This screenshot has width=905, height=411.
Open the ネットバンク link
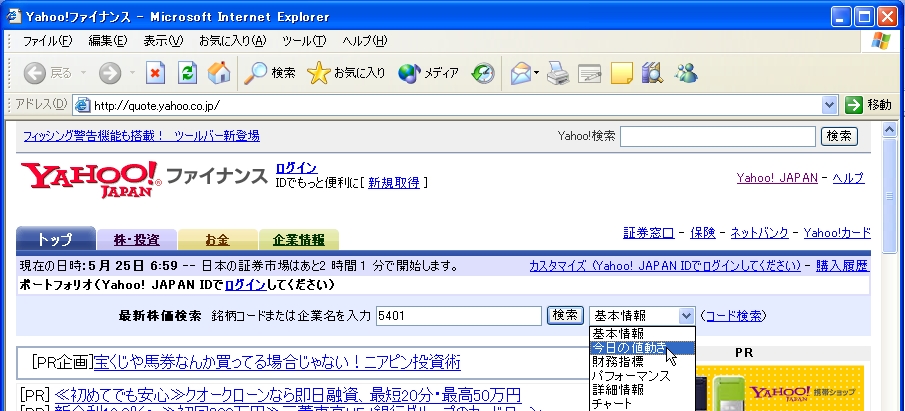click(759, 233)
